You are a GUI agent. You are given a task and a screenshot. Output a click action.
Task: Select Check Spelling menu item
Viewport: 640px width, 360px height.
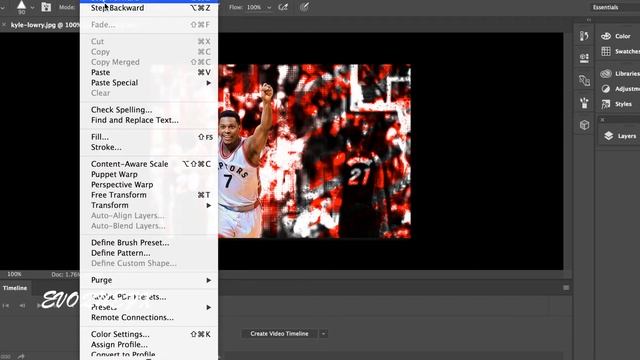pyautogui.click(x=149, y=109)
